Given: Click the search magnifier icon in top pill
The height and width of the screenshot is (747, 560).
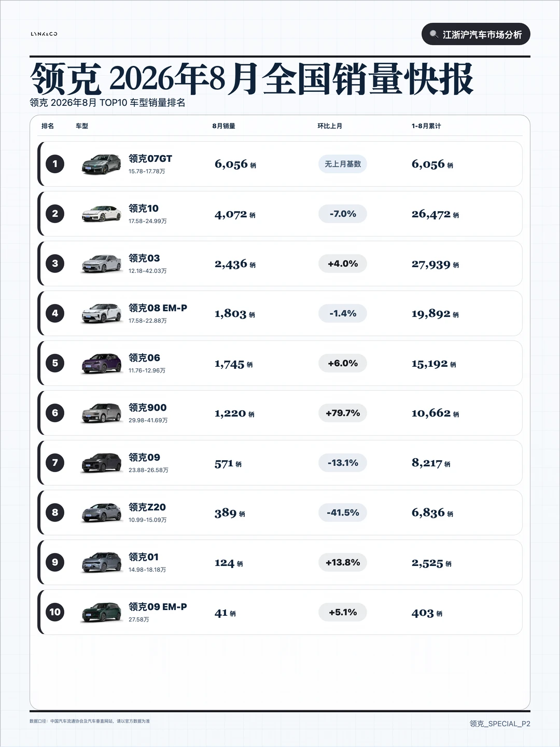Looking at the screenshot, I should coord(433,34).
